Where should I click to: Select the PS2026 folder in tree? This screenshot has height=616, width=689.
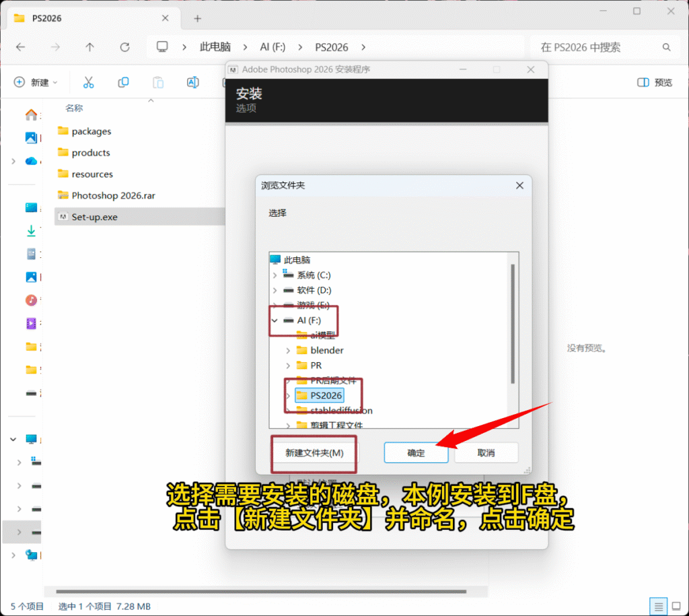[x=326, y=395]
